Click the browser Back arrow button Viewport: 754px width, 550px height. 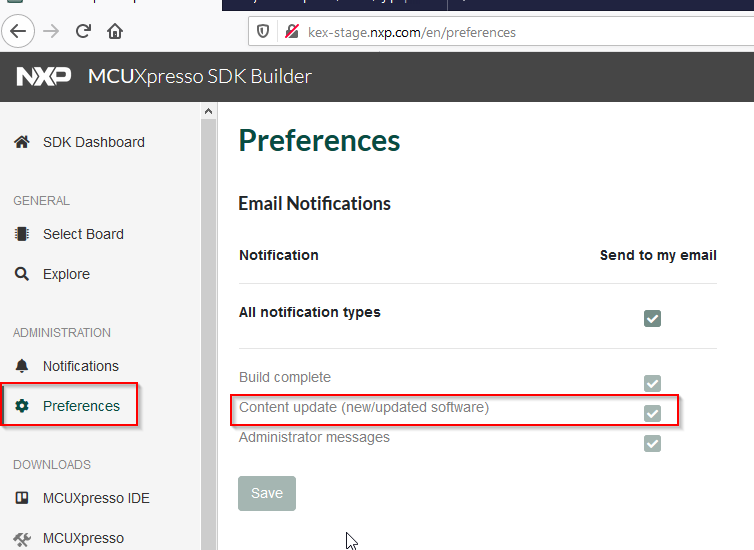18,32
